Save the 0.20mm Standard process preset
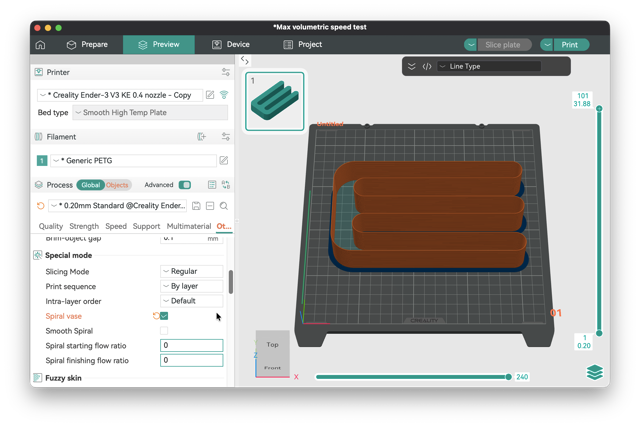The width and height of the screenshot is (640, 427). pos(196,206)
